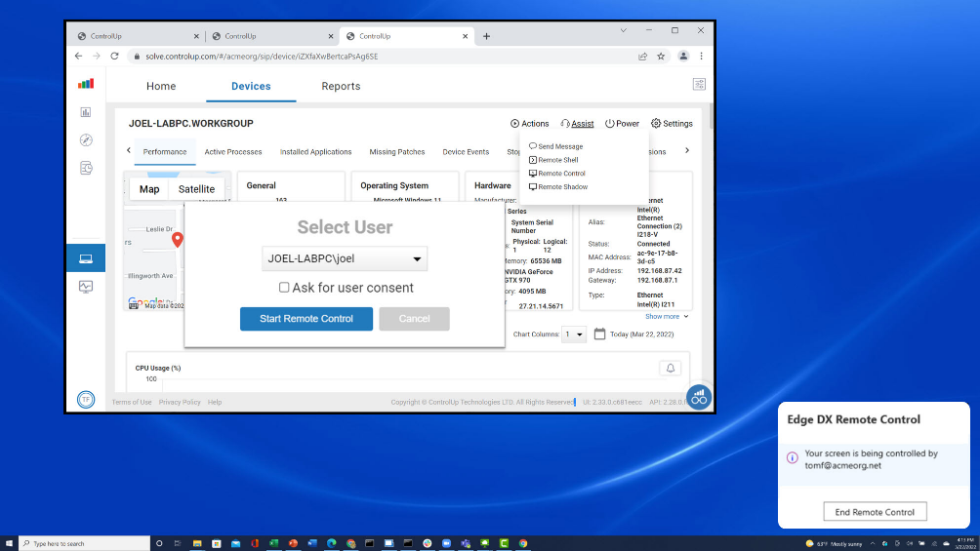Open the ControlUp assistant bubble at bottom right
980x551 pixels.
point(699,397)
